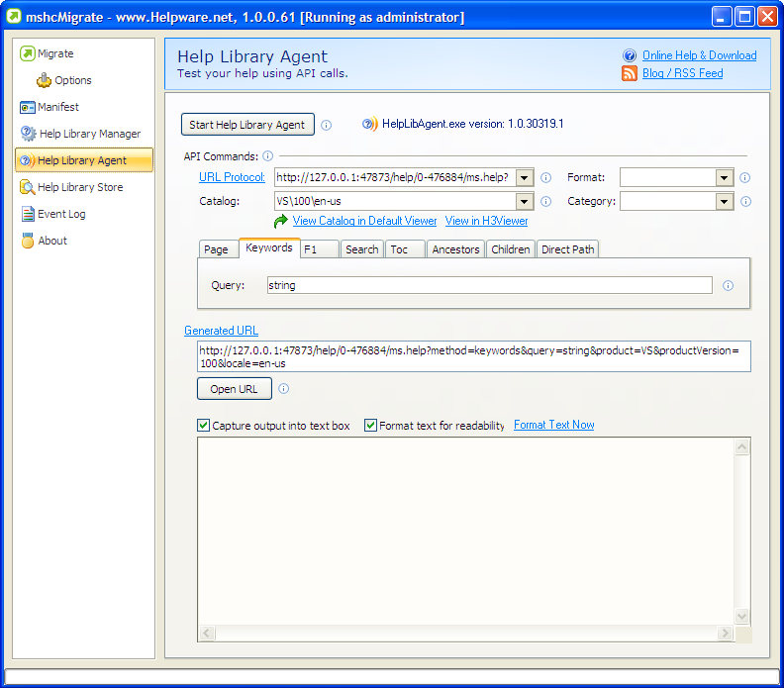Click the Event Log document icon
This screenshot has width=784, height=688.
point(28,214)
